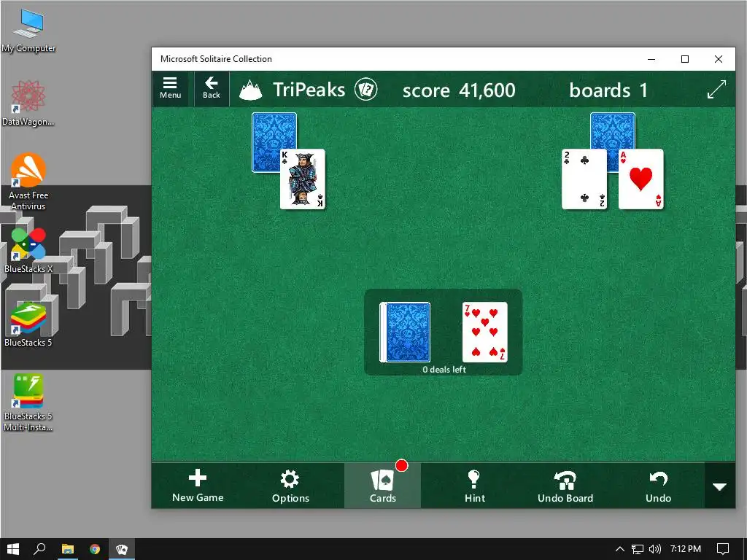747x560 pixels.
Task: Click the TriPeaks mountain logo icon
Action: coord(251,90)
